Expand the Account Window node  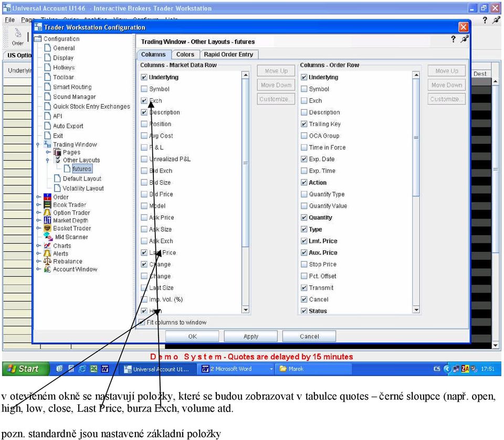tap(38, 269)
